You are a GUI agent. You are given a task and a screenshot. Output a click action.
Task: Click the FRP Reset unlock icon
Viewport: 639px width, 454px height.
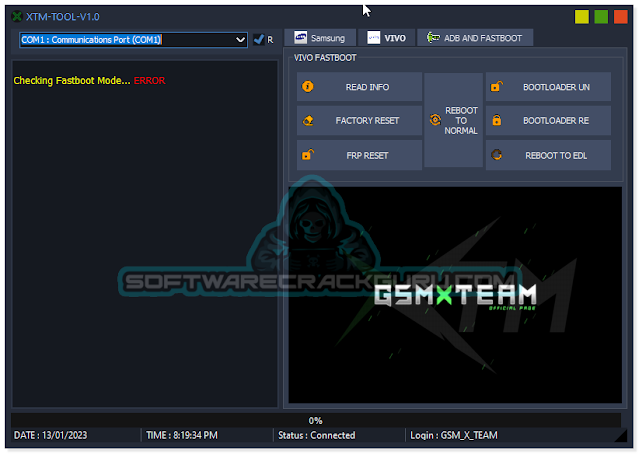[308, 155]
